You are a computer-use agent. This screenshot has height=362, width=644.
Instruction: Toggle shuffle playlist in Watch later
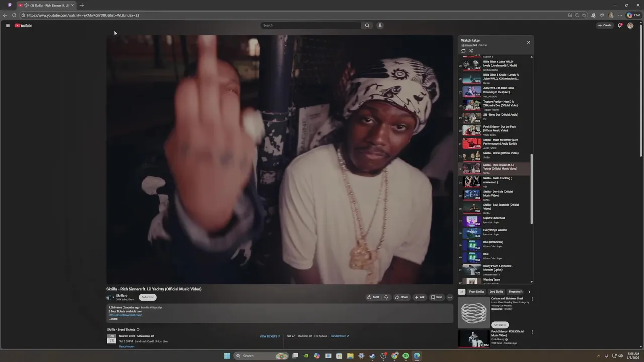pyautogui.click(x=471, y=51)
